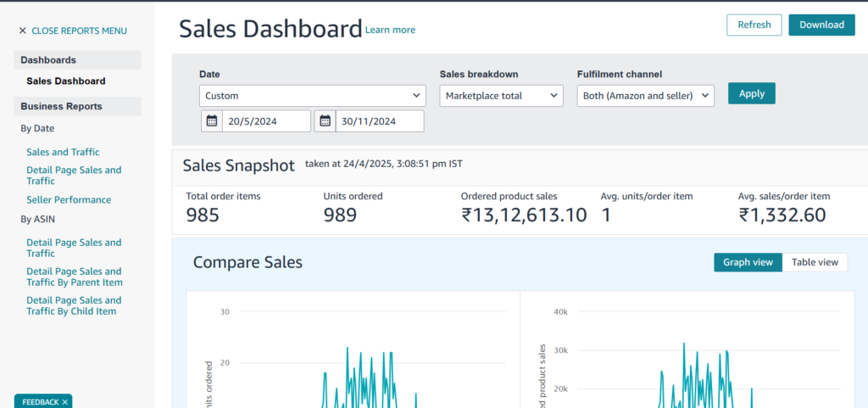
Task: Click the Avg. units/order item value 1
Action: tap(605, 215)
